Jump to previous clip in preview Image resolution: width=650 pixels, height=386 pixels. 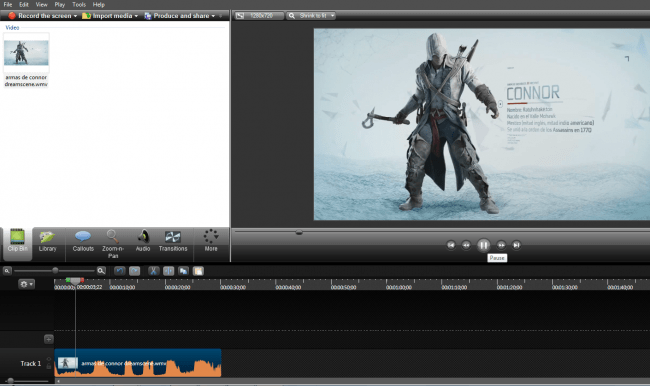[451, 245]
